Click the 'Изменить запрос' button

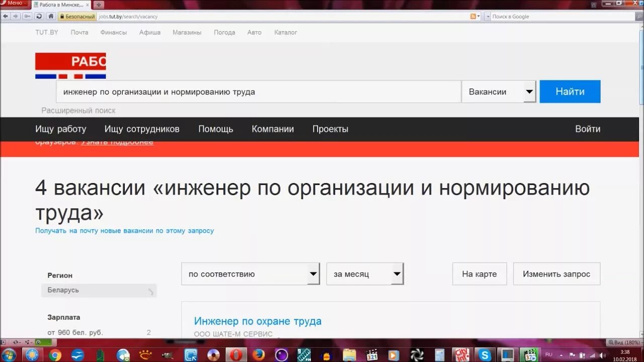click(556, 274)
